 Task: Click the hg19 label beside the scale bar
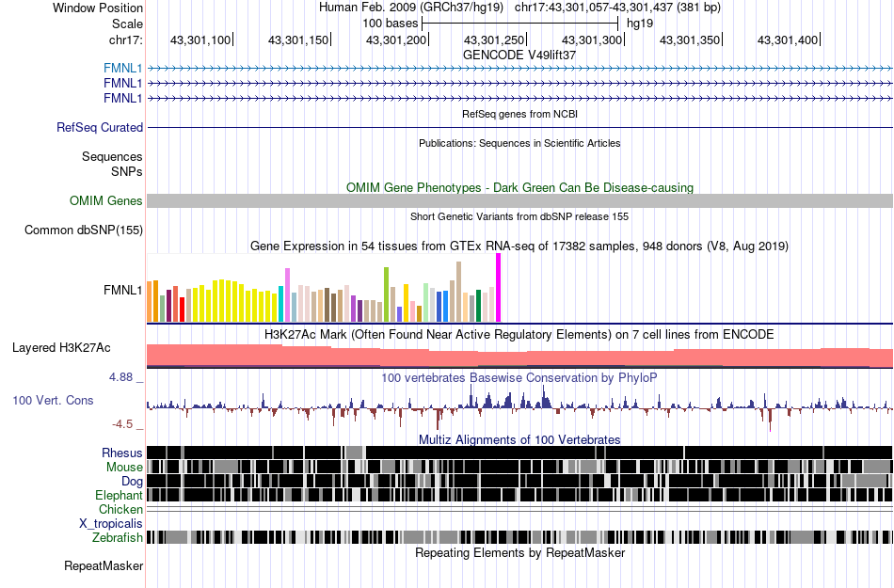coord(640,24)
